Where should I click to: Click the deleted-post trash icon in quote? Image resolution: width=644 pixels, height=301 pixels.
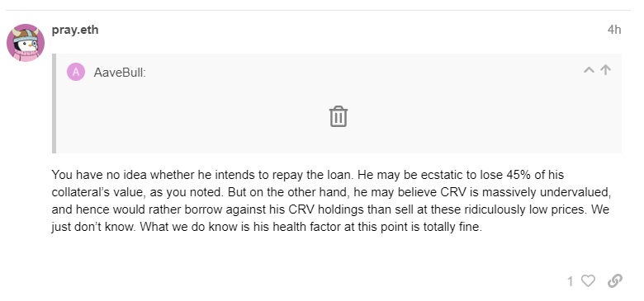tap(339, 116)
